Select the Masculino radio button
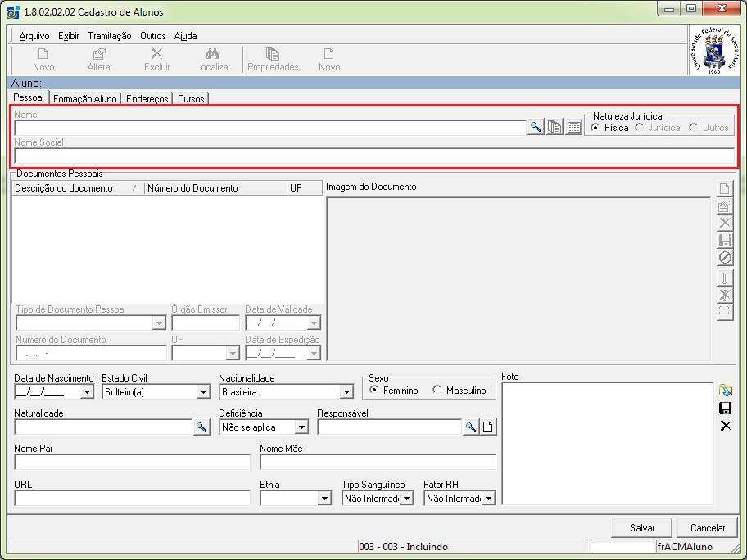 click(437, 391)
